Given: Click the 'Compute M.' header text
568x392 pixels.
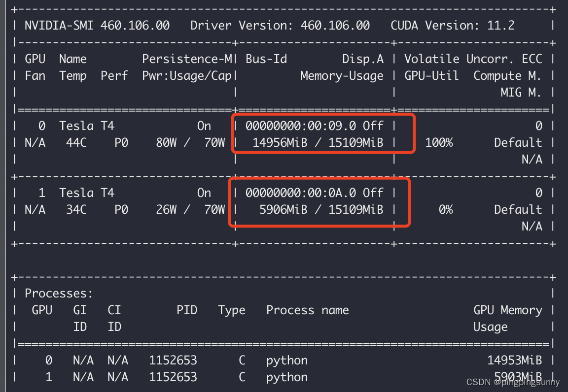Looking at the screenshot, I should pyautogui.click(x=507, y=76).
